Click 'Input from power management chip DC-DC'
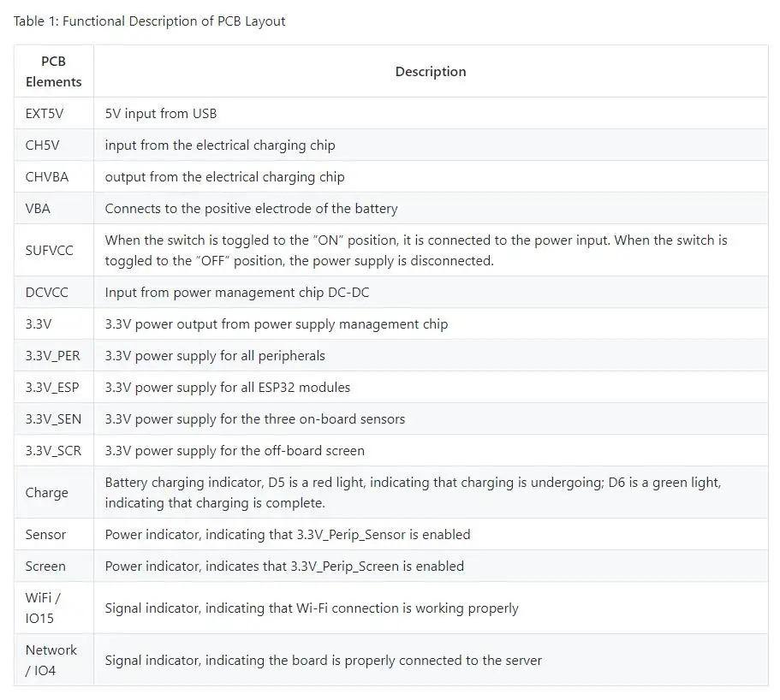The image size is (780, 700). 237,293
